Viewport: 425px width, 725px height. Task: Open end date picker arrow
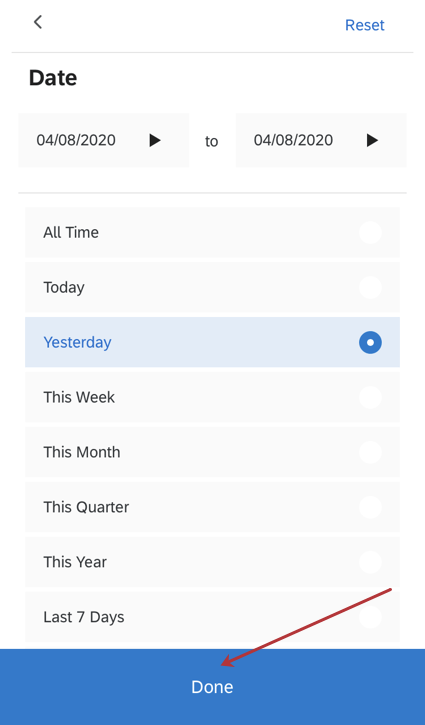coord(372,140)
